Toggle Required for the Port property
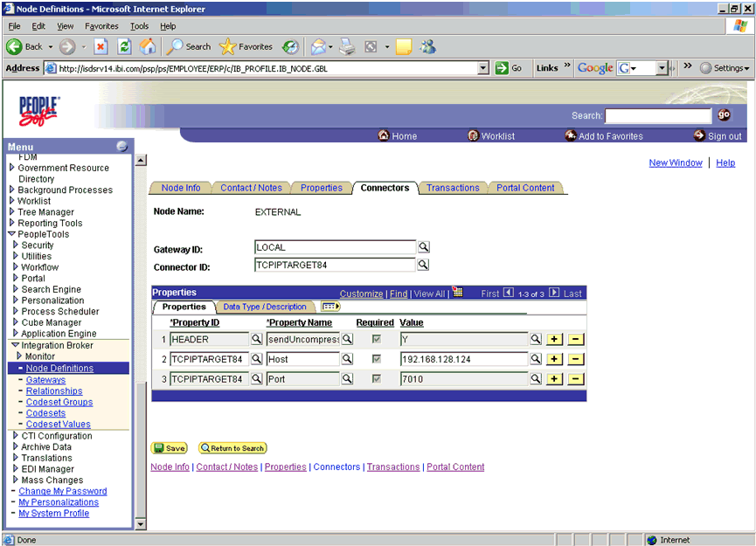This screenshot has width=756, height=546. point(377,379)
